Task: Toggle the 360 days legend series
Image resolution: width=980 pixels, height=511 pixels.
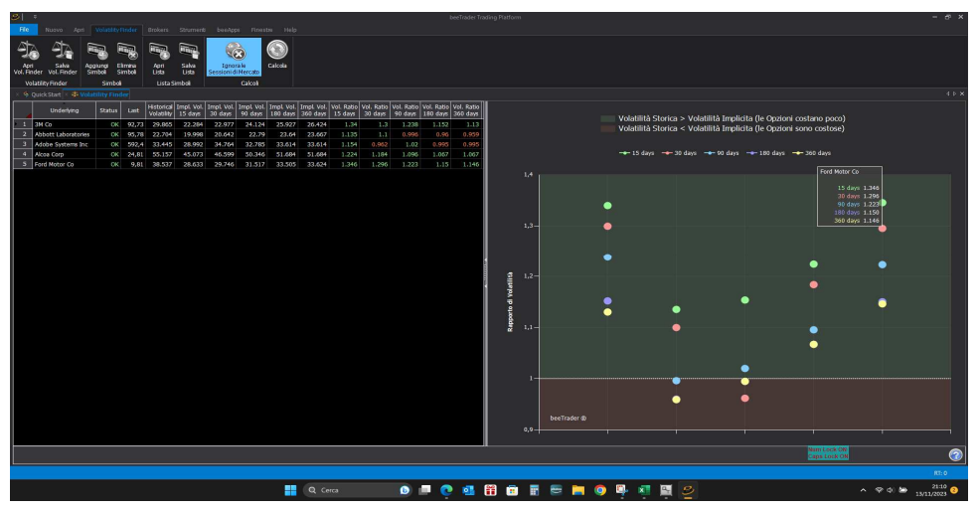Action: [x=811, y=153]
